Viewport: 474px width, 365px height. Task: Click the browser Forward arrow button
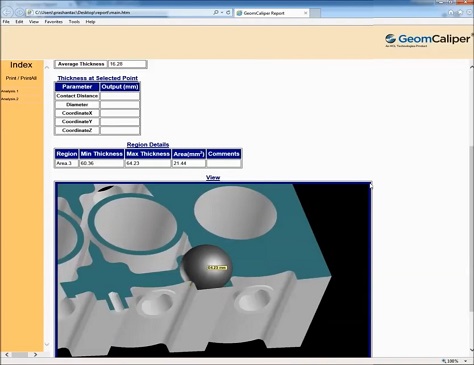pyautogui.click(x=20, y=13)
